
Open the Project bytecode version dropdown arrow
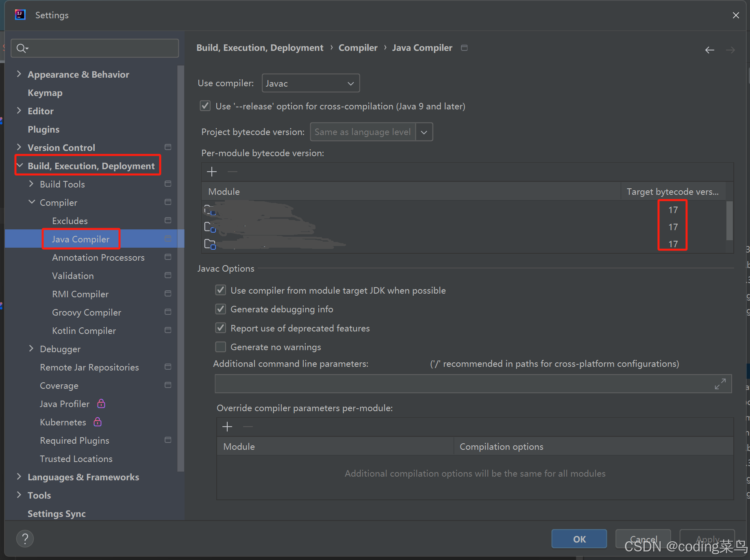pos(424,132)
